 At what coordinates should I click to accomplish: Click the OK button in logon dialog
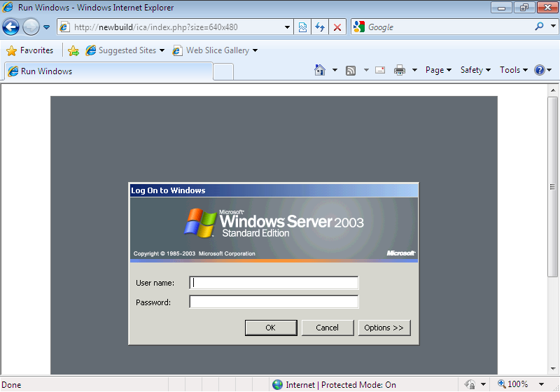pos(271,328)
